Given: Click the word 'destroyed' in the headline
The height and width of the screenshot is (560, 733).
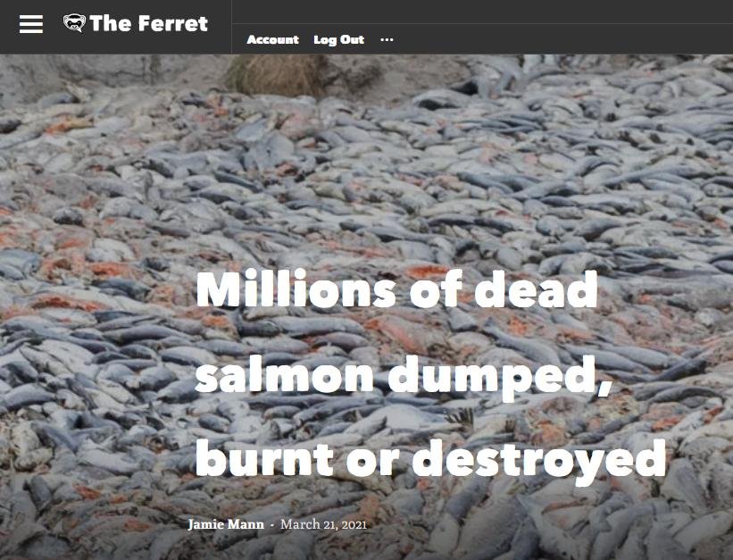Looking at the screenshot, I should [539, 460].
